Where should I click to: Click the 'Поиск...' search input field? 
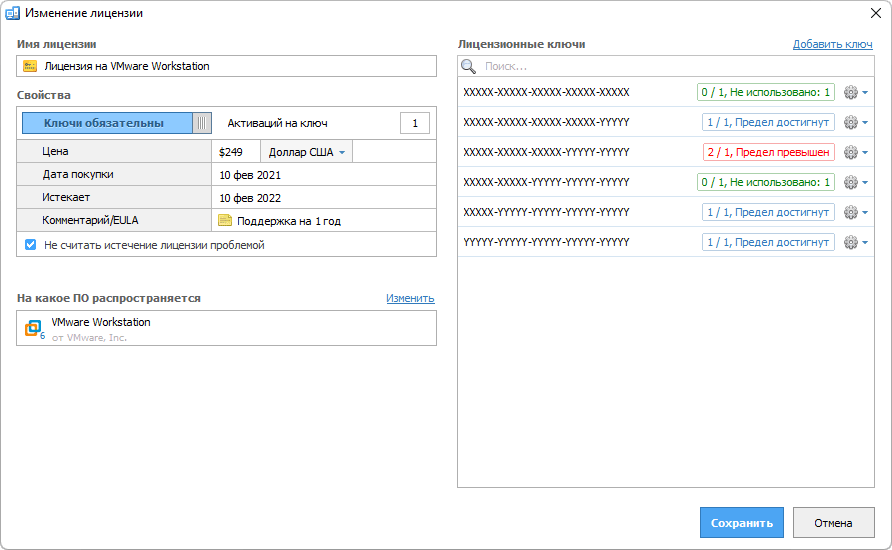pyautogui.click(x=660, y=66)
